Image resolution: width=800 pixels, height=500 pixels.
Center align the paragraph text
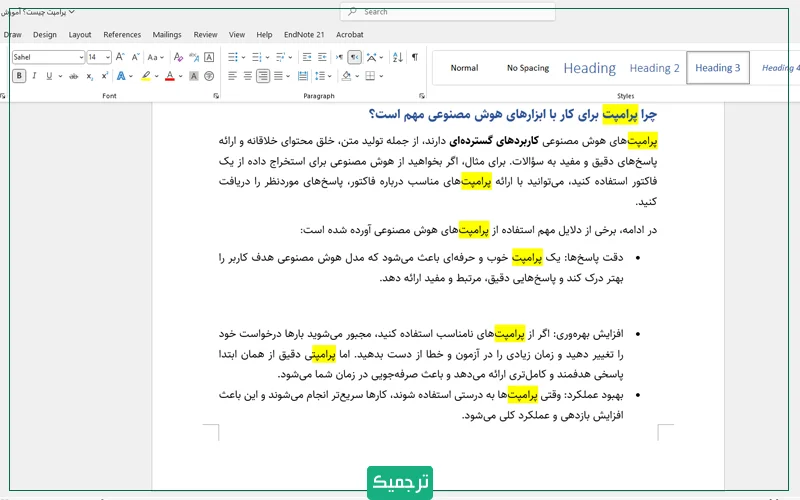tap(247, 76)
